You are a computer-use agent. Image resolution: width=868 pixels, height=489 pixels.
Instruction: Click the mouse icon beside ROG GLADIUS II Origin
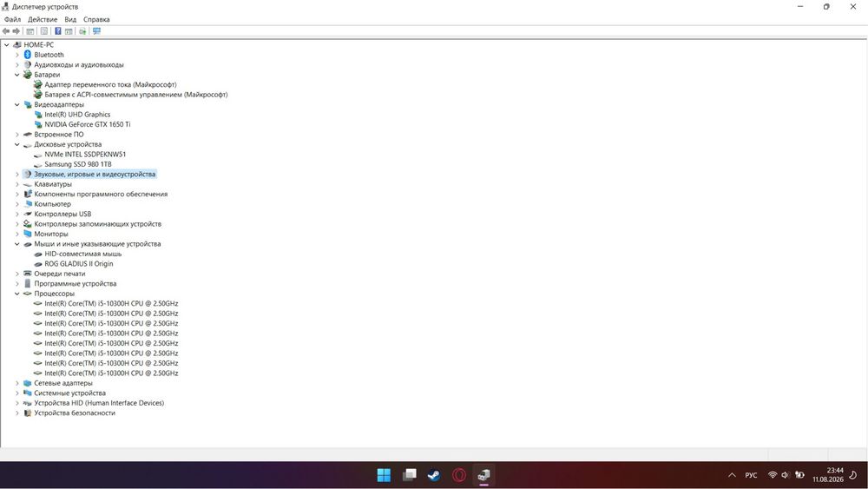coord(38,263)
